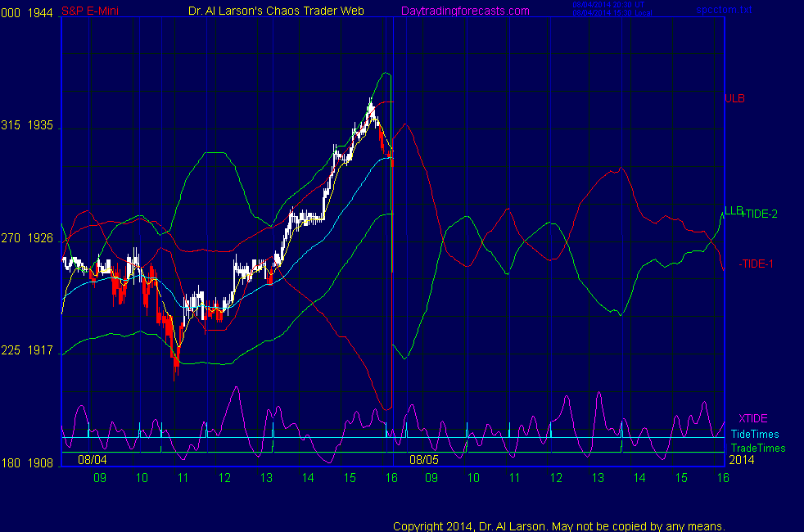Click the -TIDE-1 legend label
Screen dimensions: 804x532
coord(756,264)
